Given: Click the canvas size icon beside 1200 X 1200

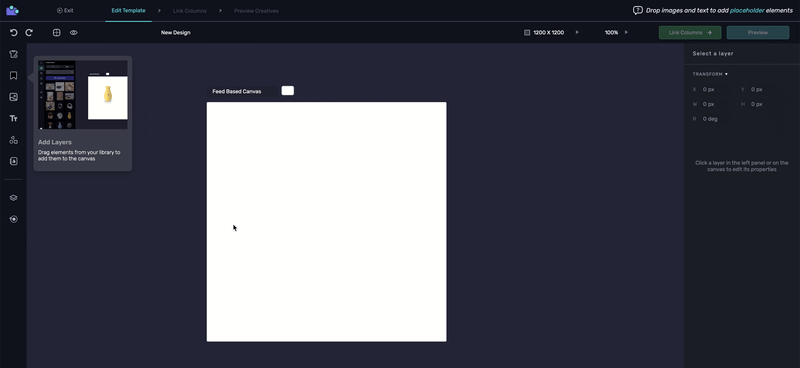Looking at the screenshot, I should (527, 33).
